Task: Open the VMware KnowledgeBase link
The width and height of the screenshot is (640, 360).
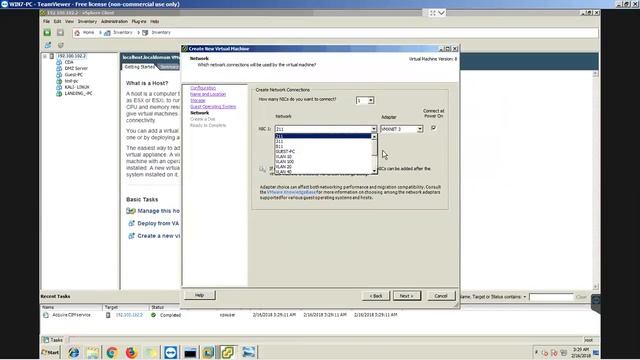Action: (x=291, y=192)
